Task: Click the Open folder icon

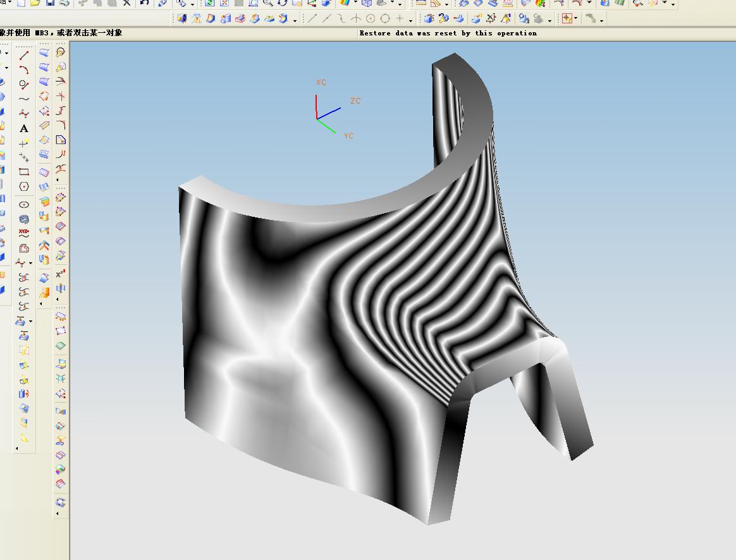Action: point(35,3)
